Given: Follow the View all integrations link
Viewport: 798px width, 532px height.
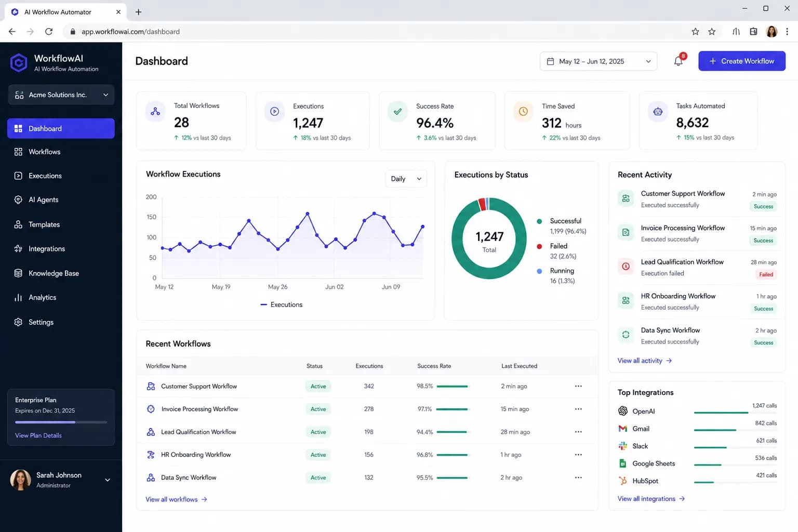Looking at the screenshot, I should (651, 499).
